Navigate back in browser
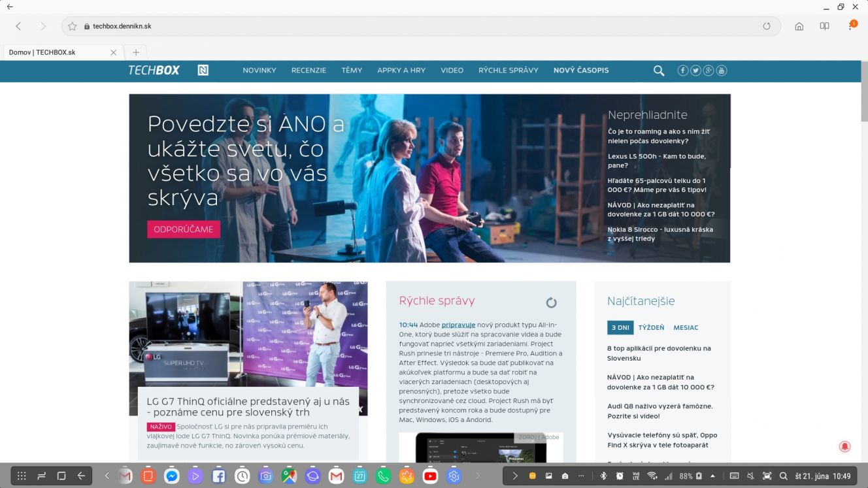This screenshot has width=868, height=488. tap(18, 26)
